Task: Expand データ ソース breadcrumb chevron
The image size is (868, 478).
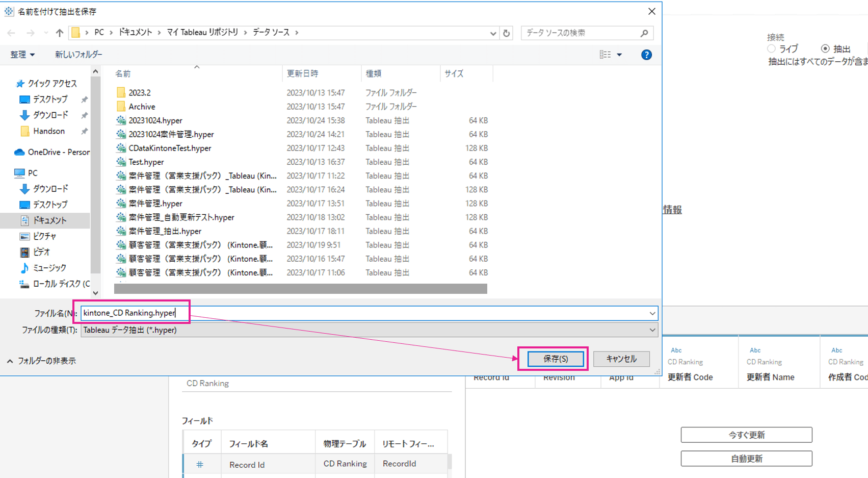Action: 297,33
